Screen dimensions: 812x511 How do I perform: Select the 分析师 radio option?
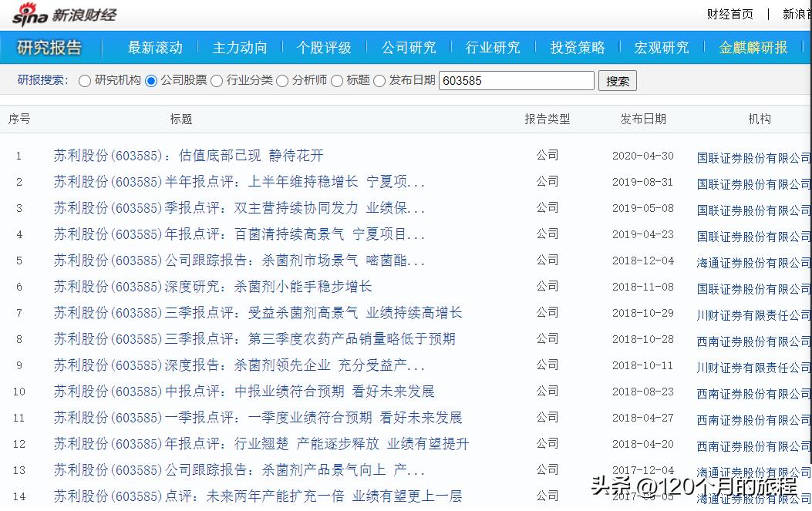point(282,80)
